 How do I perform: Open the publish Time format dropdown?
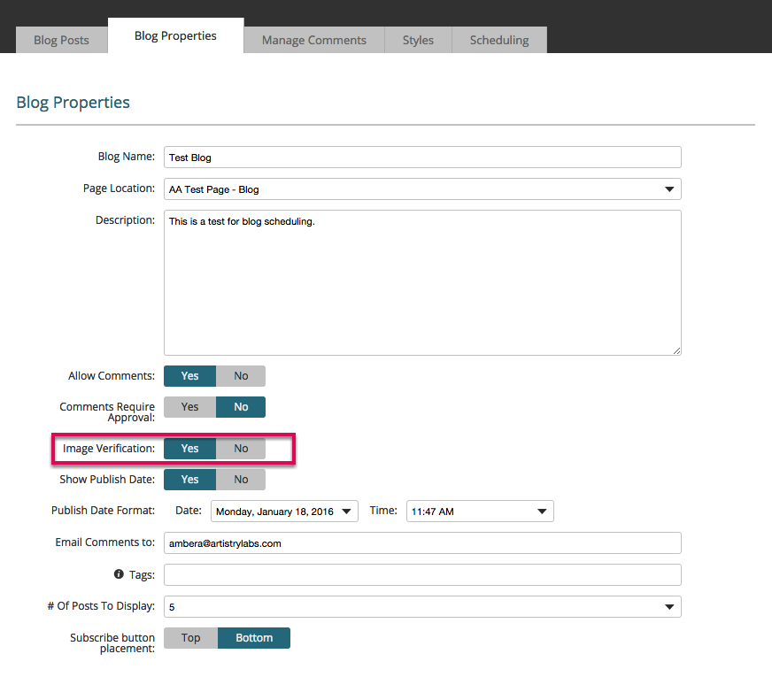pyautogui.click(x=480, y=511)
